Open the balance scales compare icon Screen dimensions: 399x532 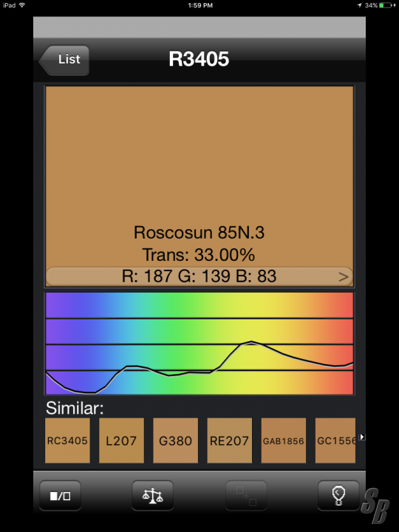click(x=153, y=496)
